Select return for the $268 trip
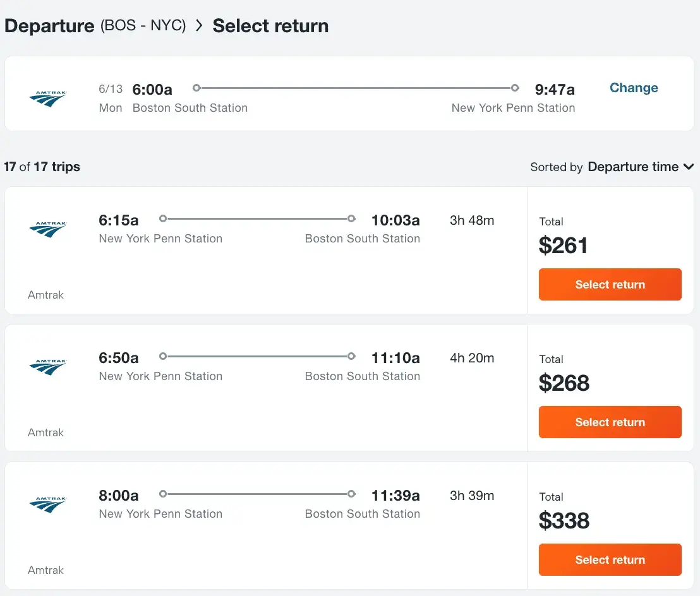This screenshot has width=700, height=596. pos(610,422)
